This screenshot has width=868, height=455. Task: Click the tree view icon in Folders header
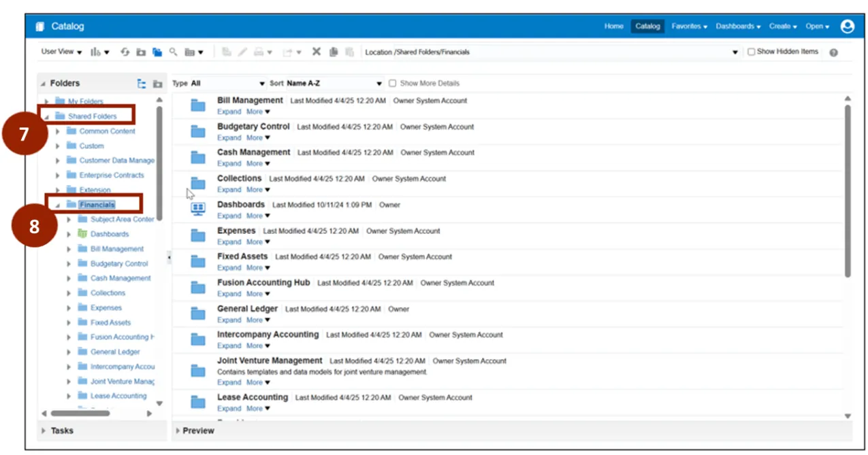point(142,84)
